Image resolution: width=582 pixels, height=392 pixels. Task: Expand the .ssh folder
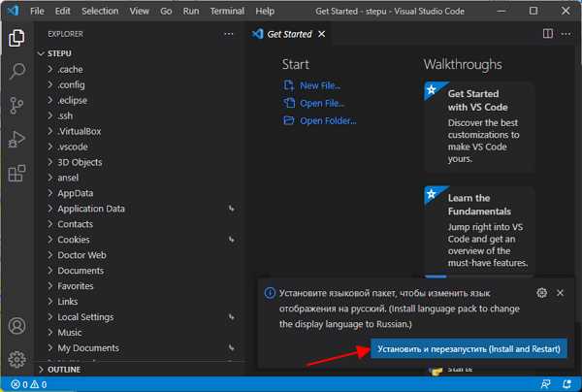pos(50,115)
